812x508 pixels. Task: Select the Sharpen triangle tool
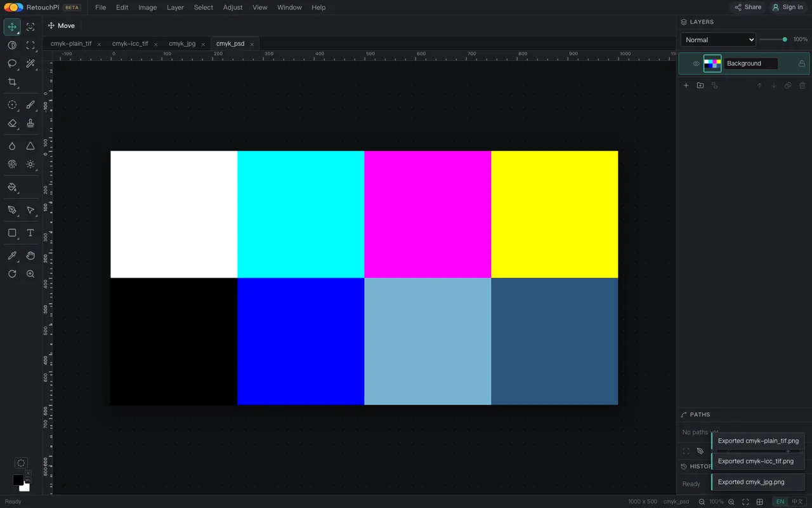click(30, 146)
